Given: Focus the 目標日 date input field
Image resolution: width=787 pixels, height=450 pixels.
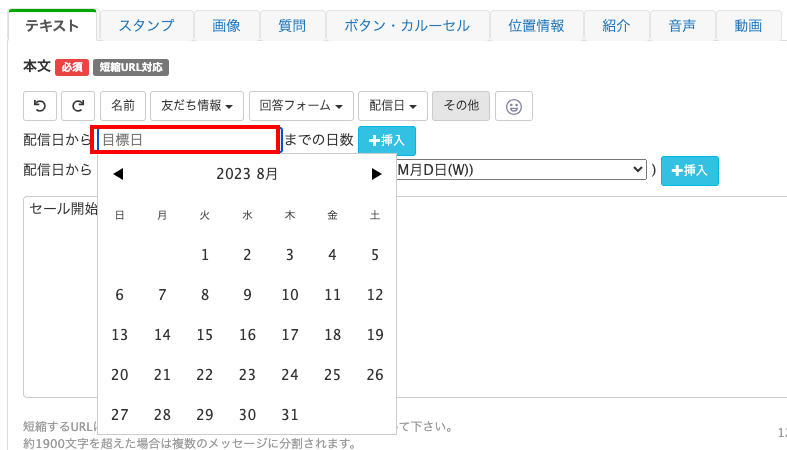Looking at the screenshot, I should [188, 140].
